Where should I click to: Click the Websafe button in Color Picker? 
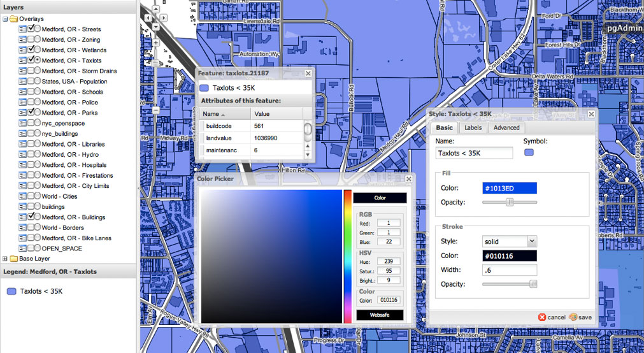coord(380,315)
